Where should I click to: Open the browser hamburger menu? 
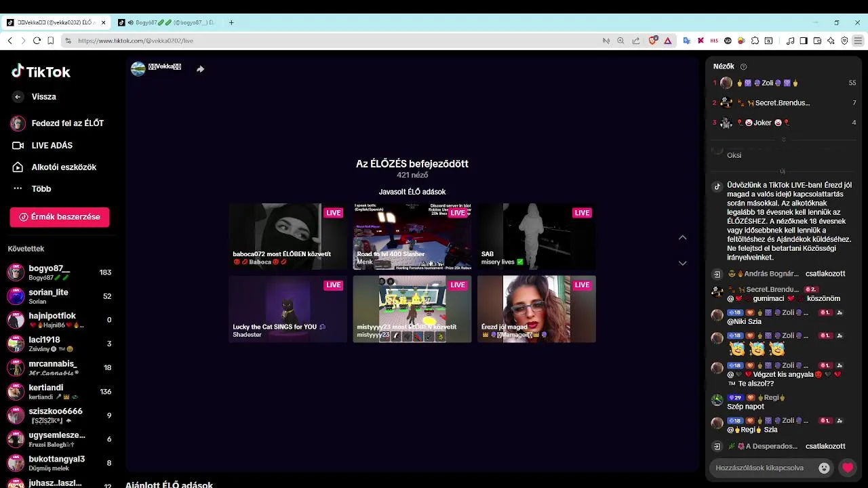858,41
